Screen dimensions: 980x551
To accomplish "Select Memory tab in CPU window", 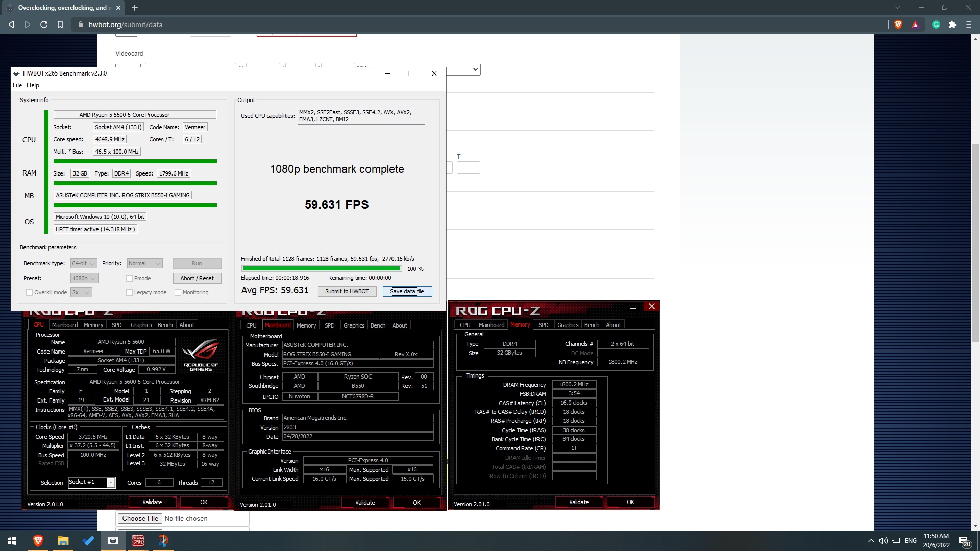I will click(x=93, y=325).
